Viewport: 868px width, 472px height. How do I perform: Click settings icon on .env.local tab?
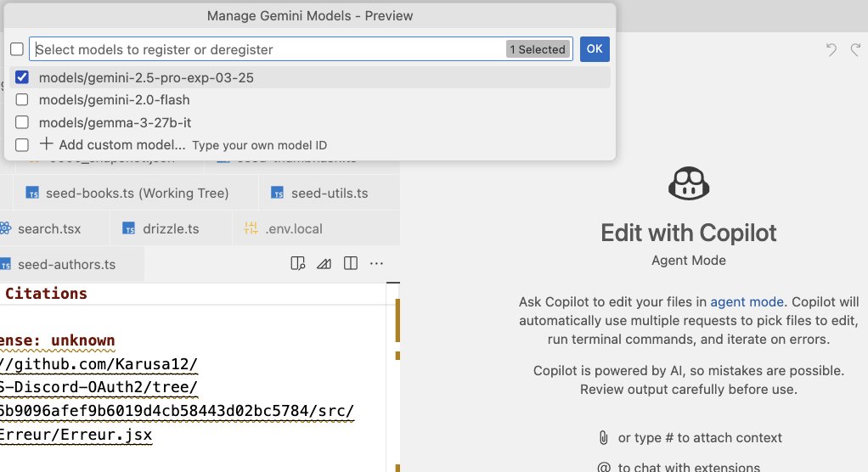(251, 228)
